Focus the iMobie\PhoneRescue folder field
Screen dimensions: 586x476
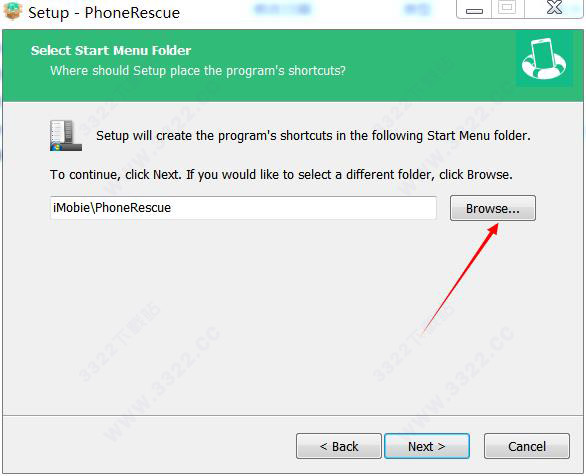coord(243,208)
